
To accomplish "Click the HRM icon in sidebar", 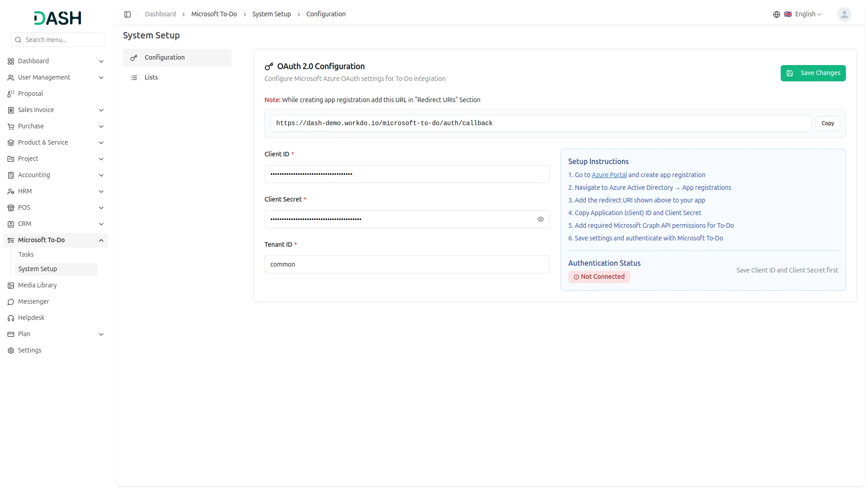I will tap(11, 192).
